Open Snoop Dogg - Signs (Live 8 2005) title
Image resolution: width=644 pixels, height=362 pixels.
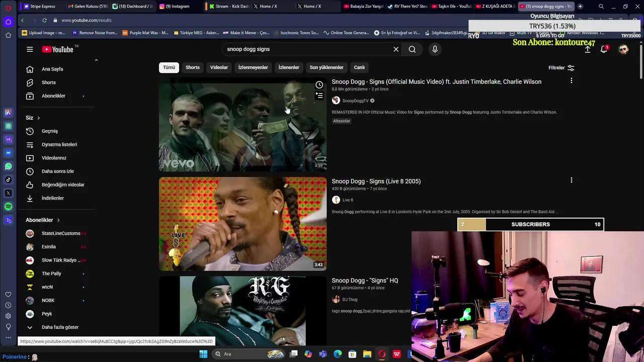pos(376,181)
